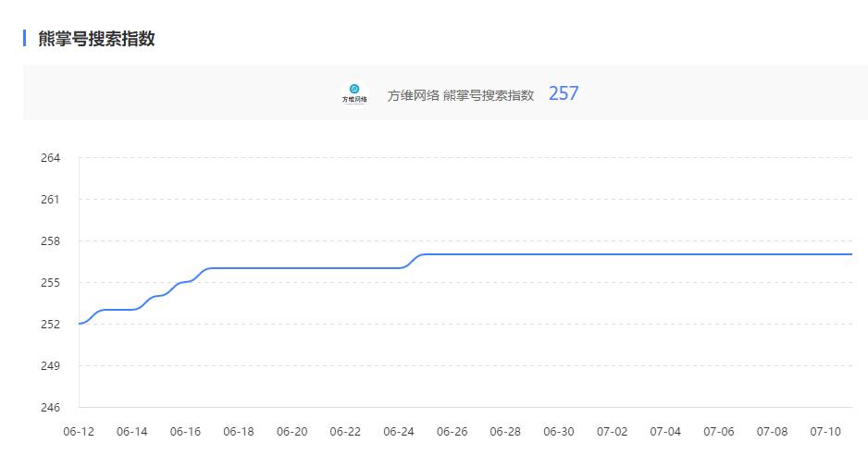This screenshot has height=455, width=868.
Task: Select the 257 index value
Action: (564, 93)
